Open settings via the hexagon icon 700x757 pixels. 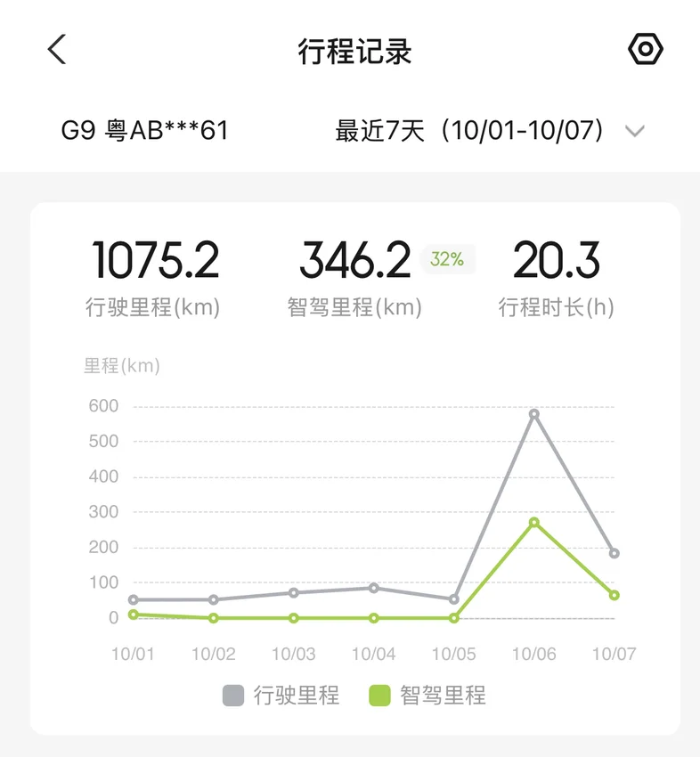[645, 50]
